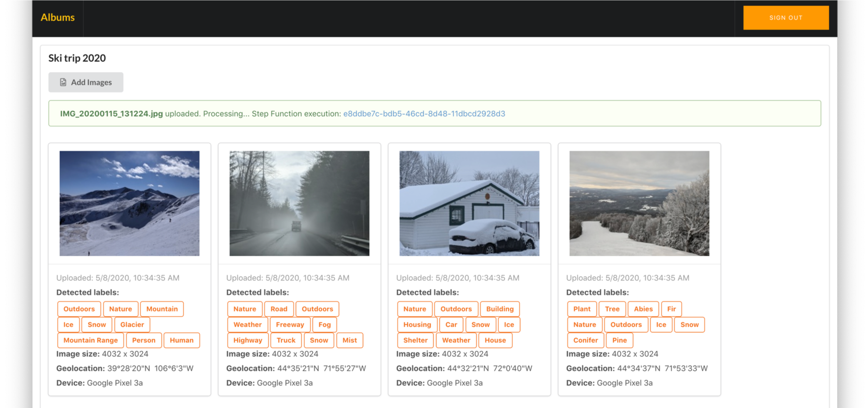Click the Fog label tag
The height and width of the screenshot is (408, 868).
coord(324,325)
